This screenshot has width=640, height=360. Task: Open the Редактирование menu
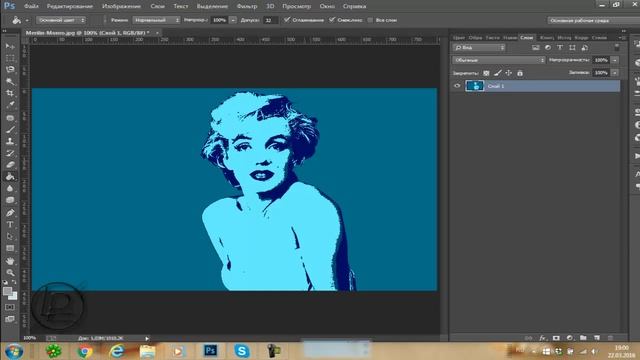click(70, 6)
